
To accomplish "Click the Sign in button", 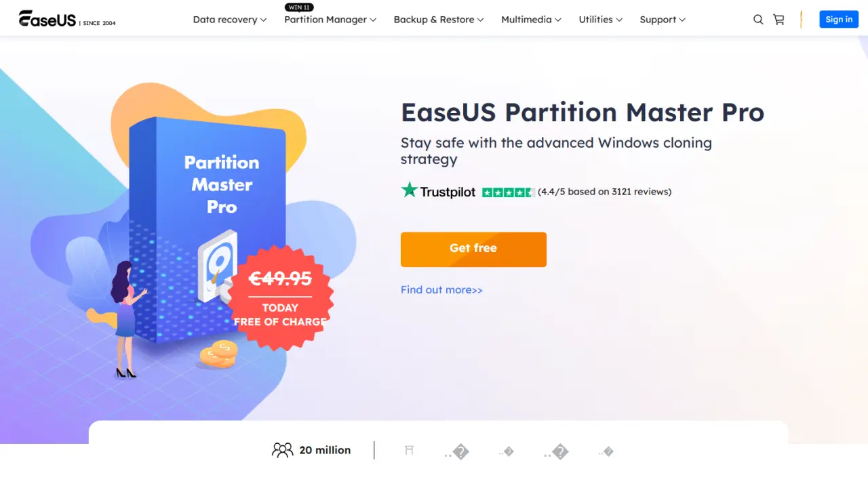I will (839, 19).
